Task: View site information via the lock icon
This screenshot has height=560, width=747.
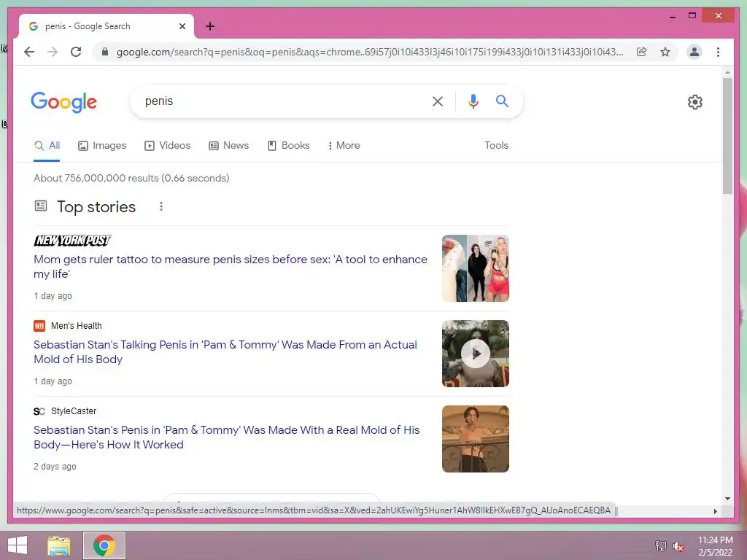Action: 105,52
